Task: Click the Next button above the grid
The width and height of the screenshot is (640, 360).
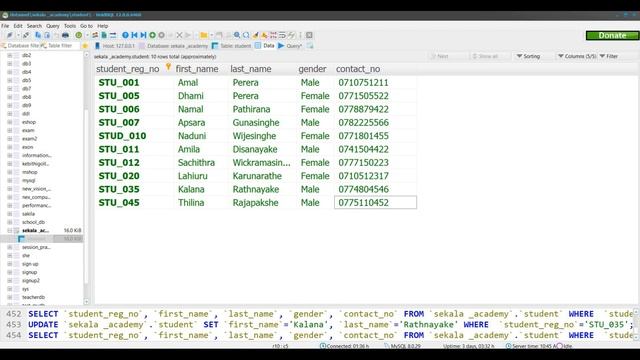Action: tap(440, 56)
